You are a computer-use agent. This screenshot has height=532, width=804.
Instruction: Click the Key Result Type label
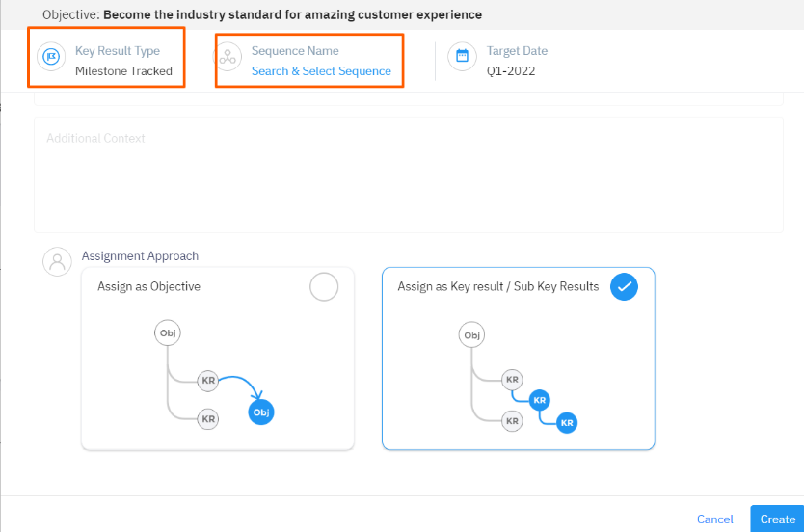(118, 51)
